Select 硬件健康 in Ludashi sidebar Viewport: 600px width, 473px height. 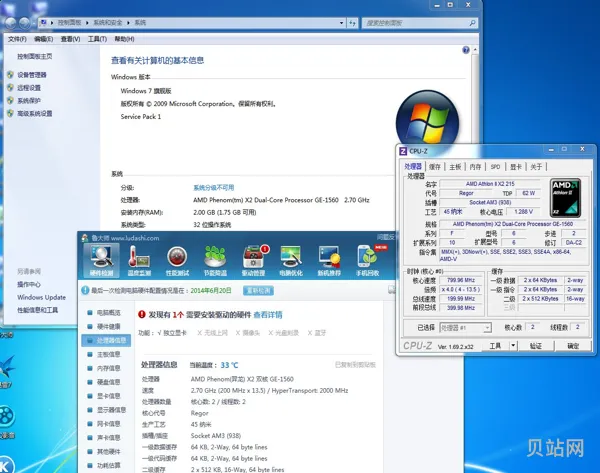[x=104, y=326]
